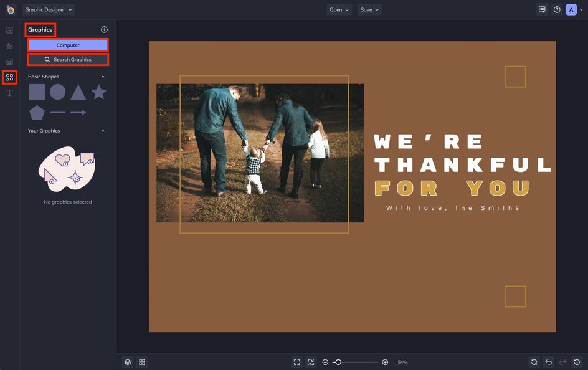Open the Open menu dropdown

click(x=339, y=10)
